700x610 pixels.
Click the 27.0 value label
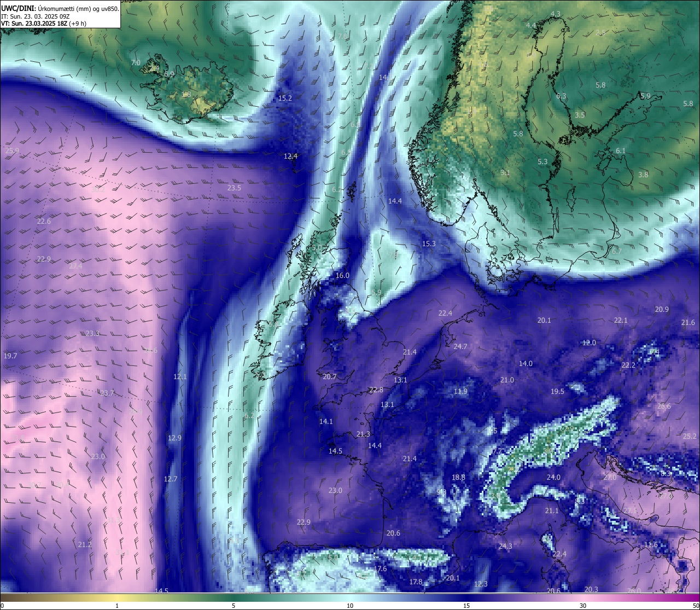pyautogui.click(x=610, y=477)
